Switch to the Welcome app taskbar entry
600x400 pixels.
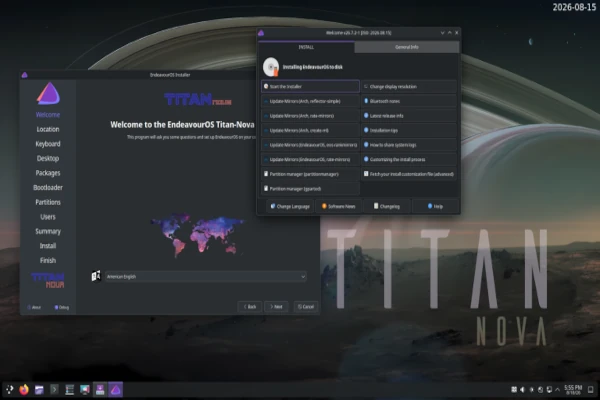tap(116, 390)
